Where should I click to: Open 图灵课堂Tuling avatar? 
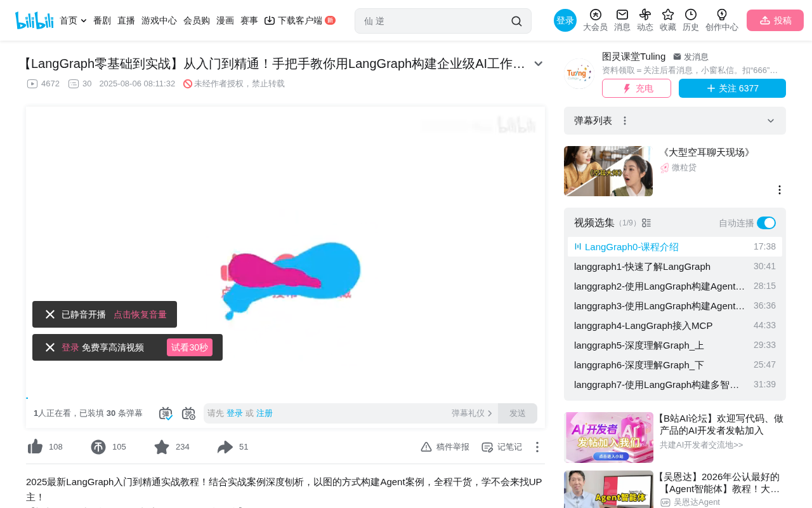(579, 74)
